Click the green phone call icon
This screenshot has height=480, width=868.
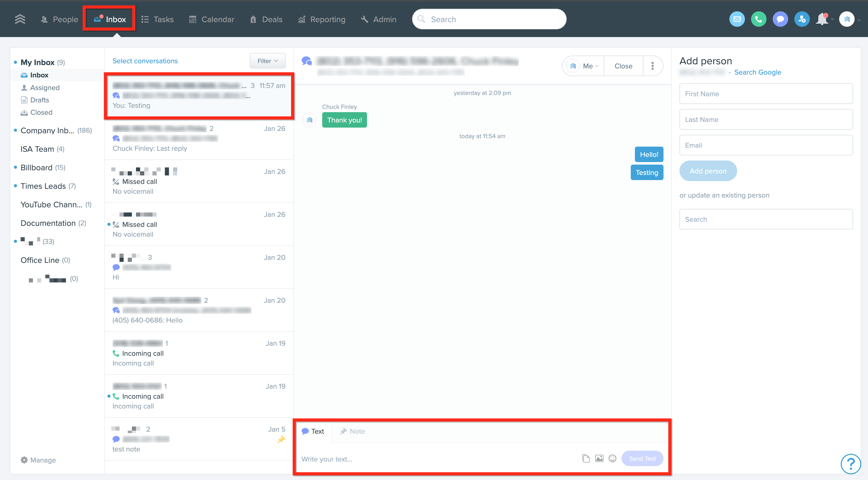(x=759, y=19)
